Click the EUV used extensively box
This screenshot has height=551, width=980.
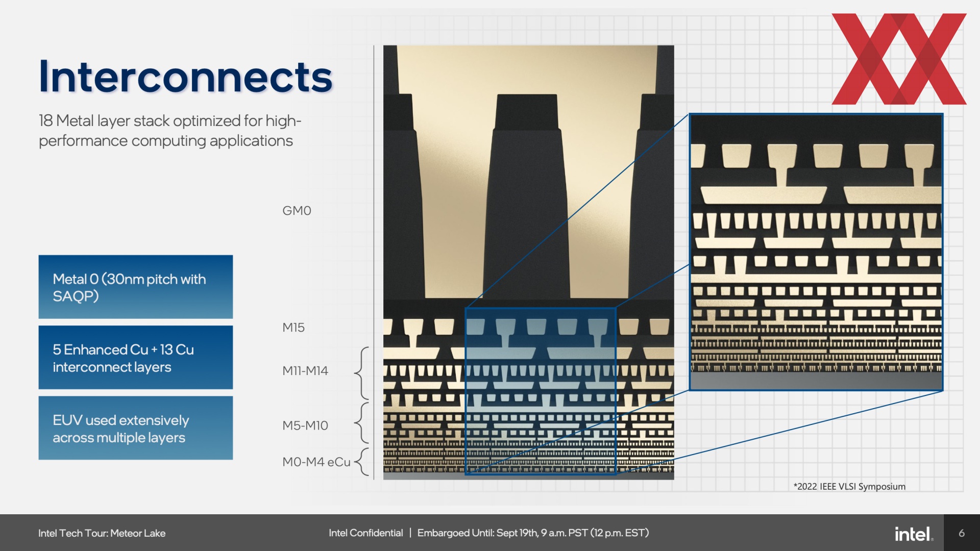pos(136,428)
